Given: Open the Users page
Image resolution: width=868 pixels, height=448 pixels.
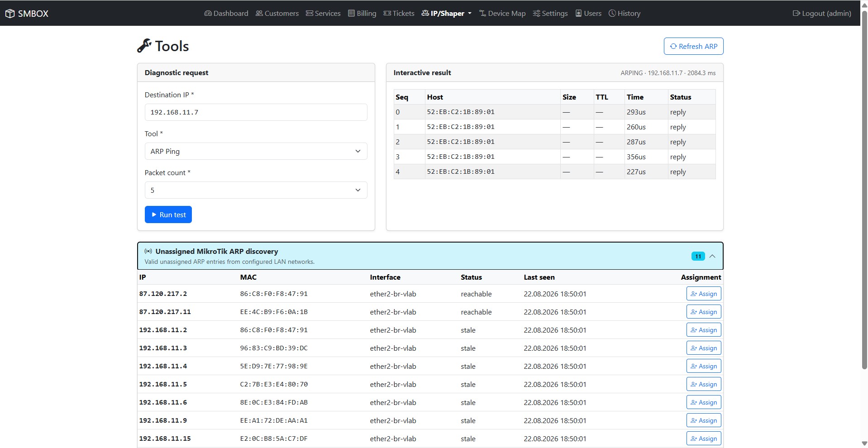Looking at the screenshot, I should [x=588, y=14].
